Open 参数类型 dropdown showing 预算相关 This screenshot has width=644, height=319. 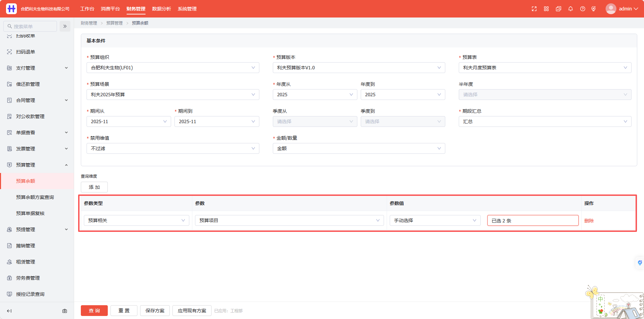pyautogui.click(x=136, y=220)
